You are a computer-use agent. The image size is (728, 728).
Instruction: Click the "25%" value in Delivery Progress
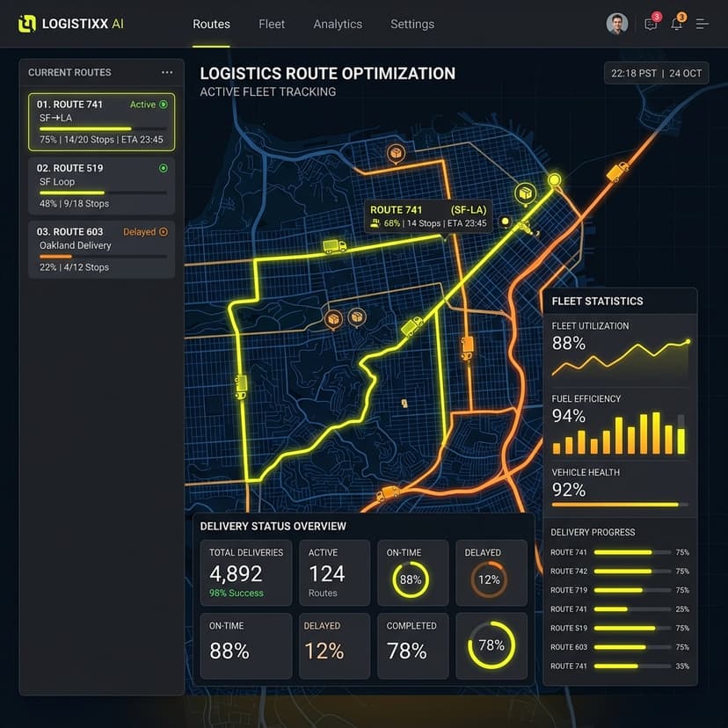(682, 609)
